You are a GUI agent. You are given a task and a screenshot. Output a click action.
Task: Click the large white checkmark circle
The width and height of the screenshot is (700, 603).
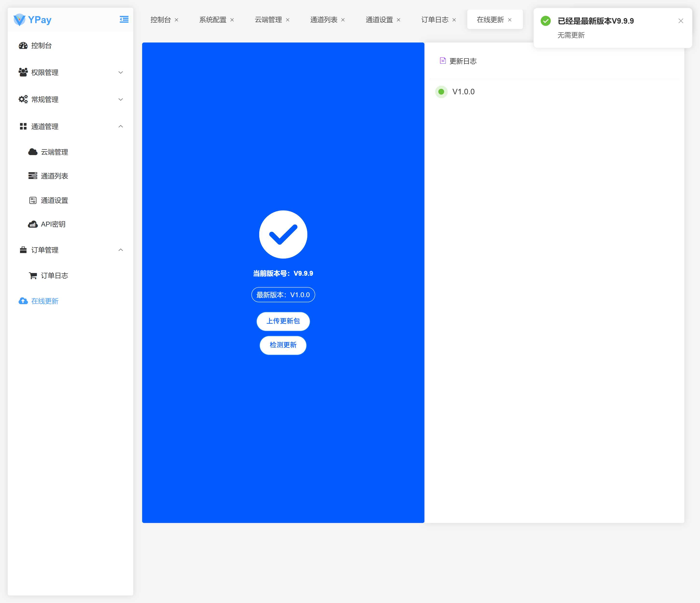(x=283, y=234)
